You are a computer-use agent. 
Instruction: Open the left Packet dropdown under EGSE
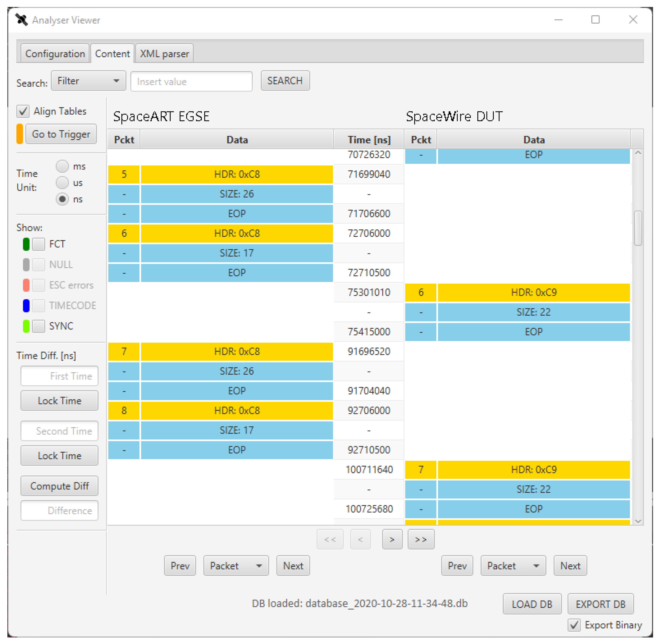[236, 566]
